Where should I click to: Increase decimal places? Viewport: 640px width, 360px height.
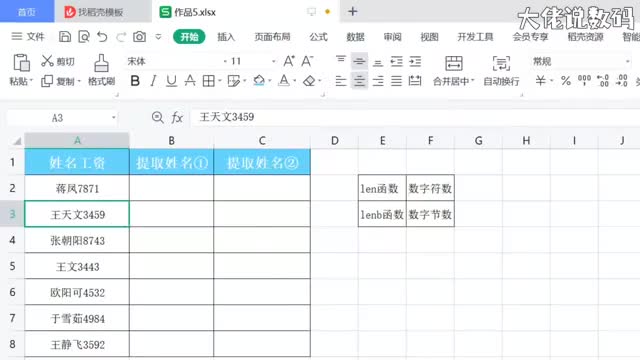pos(603,81)
